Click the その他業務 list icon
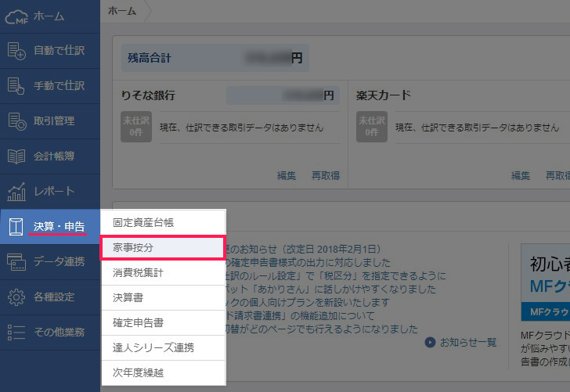The image size is (570, 392). click(16, 332)
